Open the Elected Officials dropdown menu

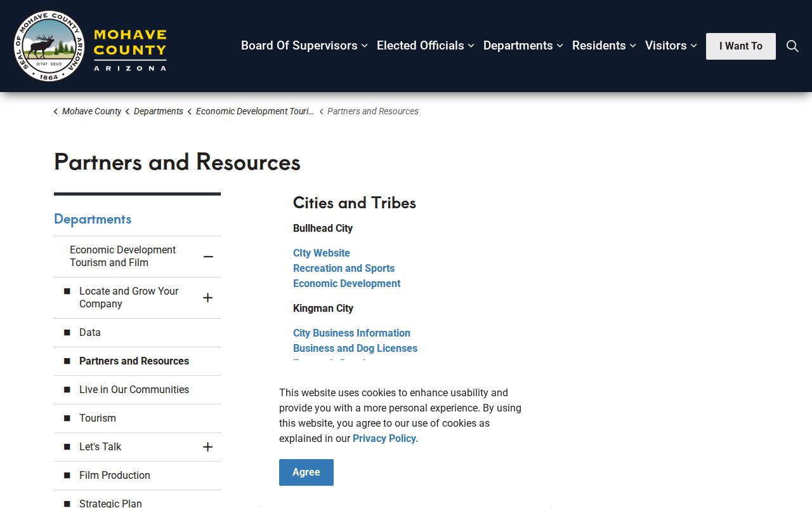tap(426, 46)
